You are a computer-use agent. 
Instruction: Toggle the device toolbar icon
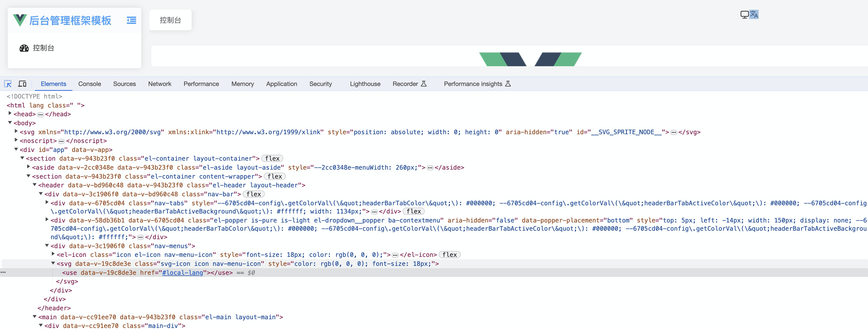tap(22, 84)
